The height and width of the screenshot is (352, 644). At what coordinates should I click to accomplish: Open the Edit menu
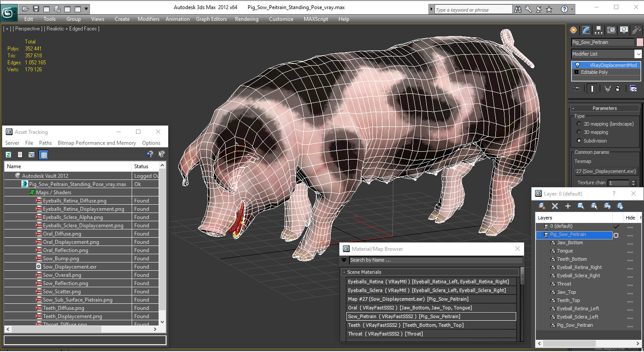coord(29,19)
